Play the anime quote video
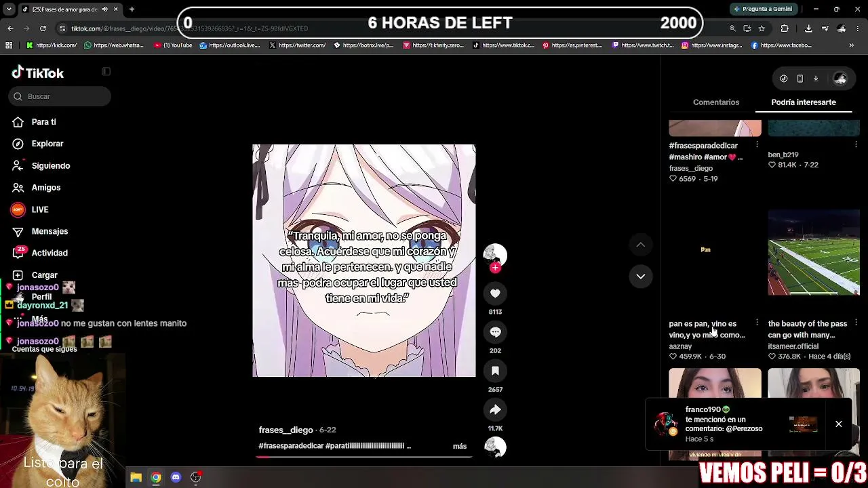The image size is (868, 488). (x=364, y=260)
